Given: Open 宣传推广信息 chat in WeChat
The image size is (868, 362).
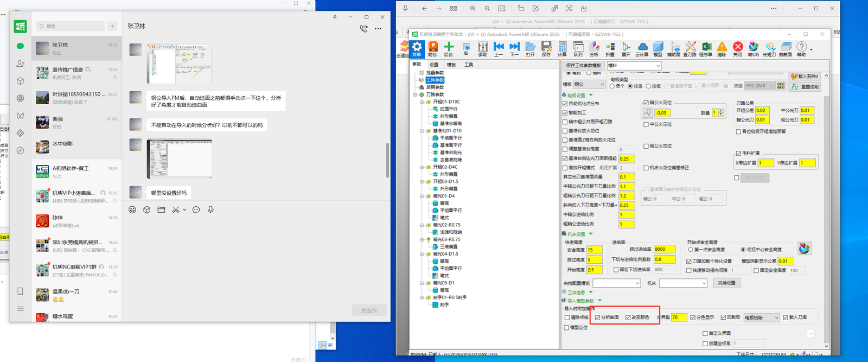Looking at the screenshot, I should coord(76,73).
